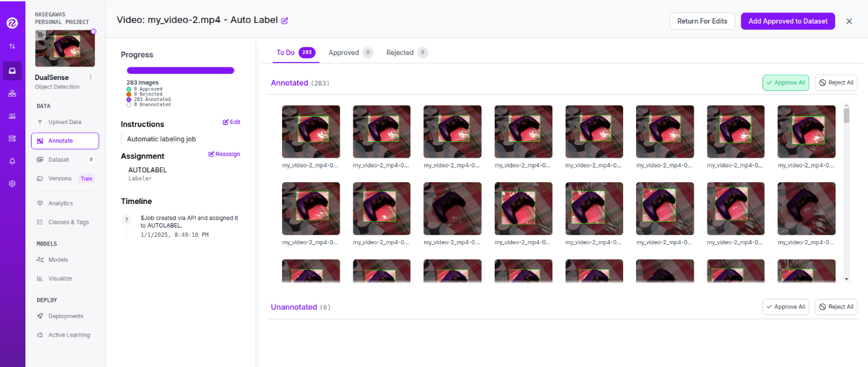The height and width of the screenshot is (367, 868).
Task: Click scrollbar down arrow in image grid
Action: pos(847,280)
